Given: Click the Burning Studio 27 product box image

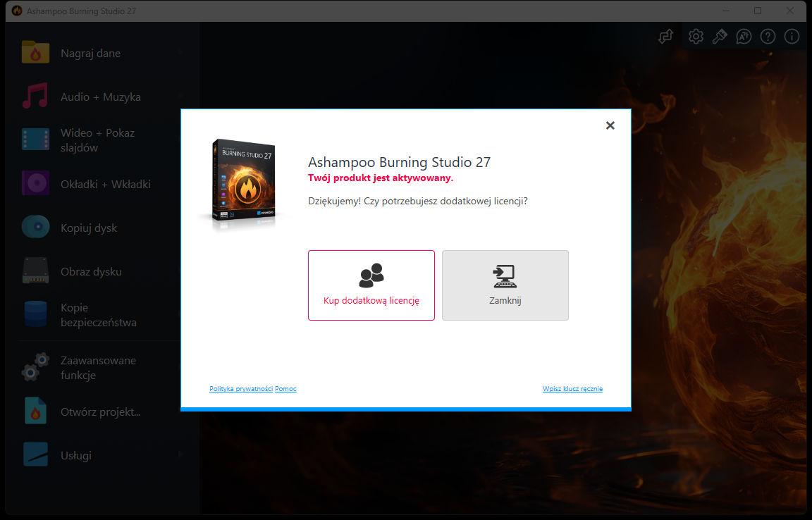Looking at the screenshot, I should [x=243, y=181].
